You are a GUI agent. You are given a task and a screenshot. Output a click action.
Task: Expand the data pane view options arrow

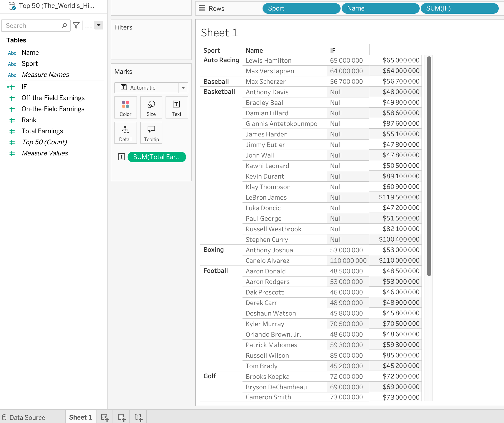(99, 25)
